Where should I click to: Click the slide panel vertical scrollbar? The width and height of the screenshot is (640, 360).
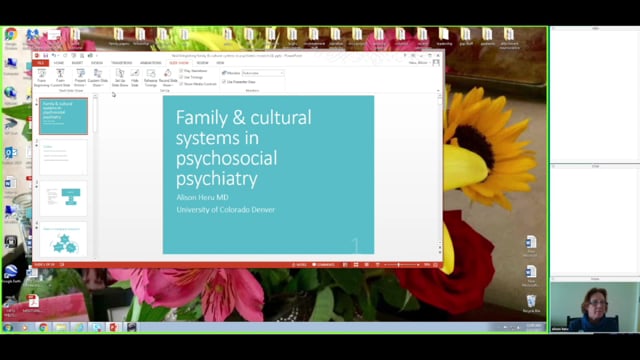click(x=95, y=116)
